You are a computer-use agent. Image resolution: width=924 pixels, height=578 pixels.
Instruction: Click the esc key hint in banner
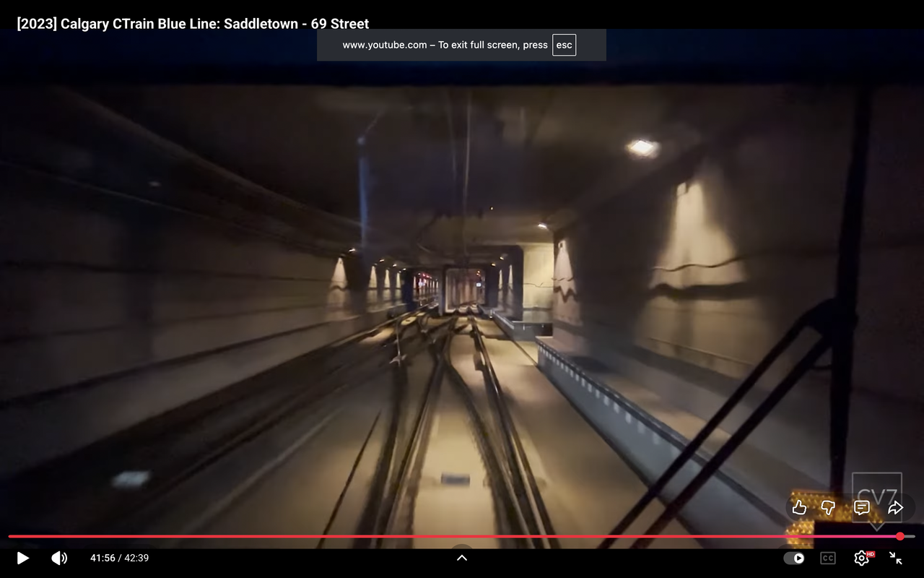click(x=564, y=45)
